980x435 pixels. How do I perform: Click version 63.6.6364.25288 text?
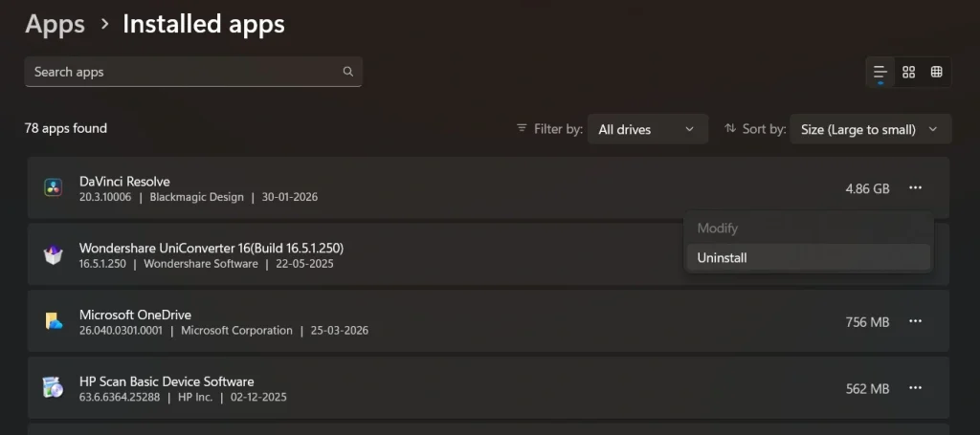120,397
